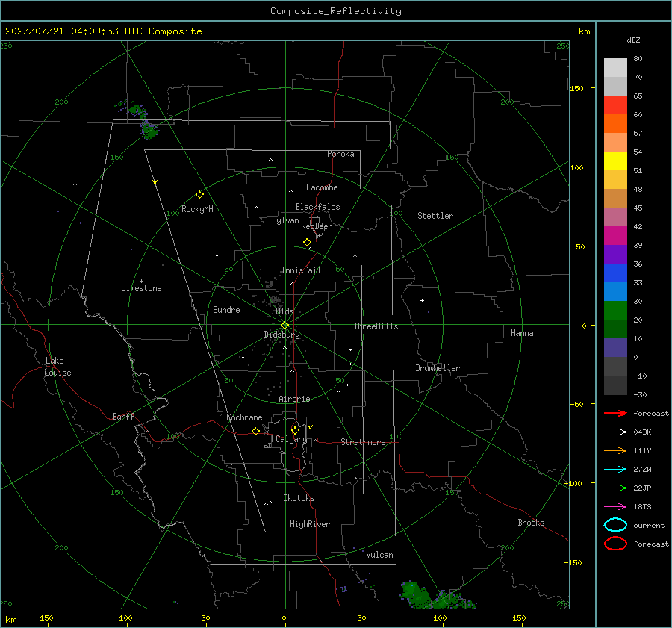Screen dimensions: 672x628
Task: Click the Strathmore city label
Action: pos(363,442)
